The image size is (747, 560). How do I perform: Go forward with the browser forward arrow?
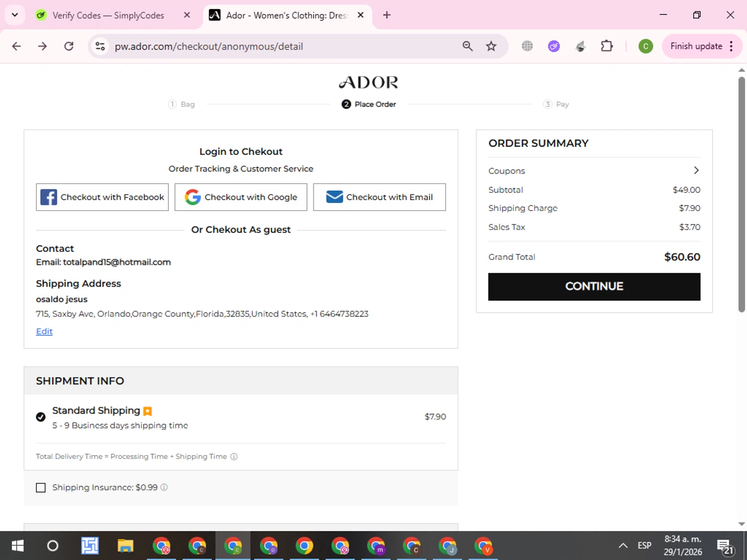42,46
